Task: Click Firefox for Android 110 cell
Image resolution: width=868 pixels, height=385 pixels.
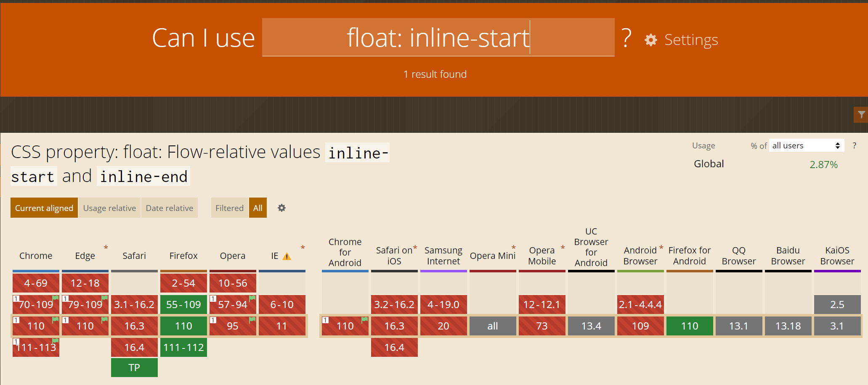Action: pos(690,326)
